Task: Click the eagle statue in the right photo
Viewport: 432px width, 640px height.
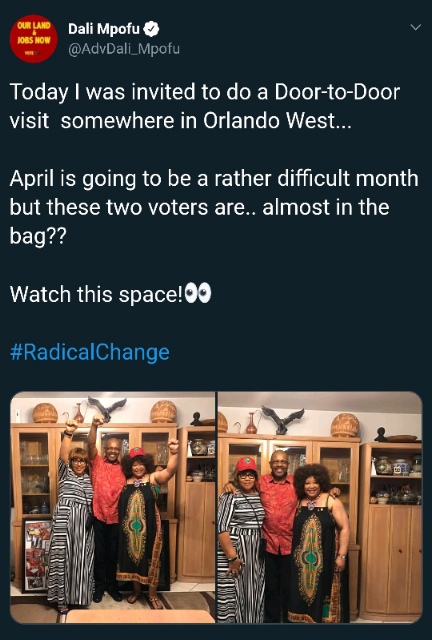Action: coord(283,420)
